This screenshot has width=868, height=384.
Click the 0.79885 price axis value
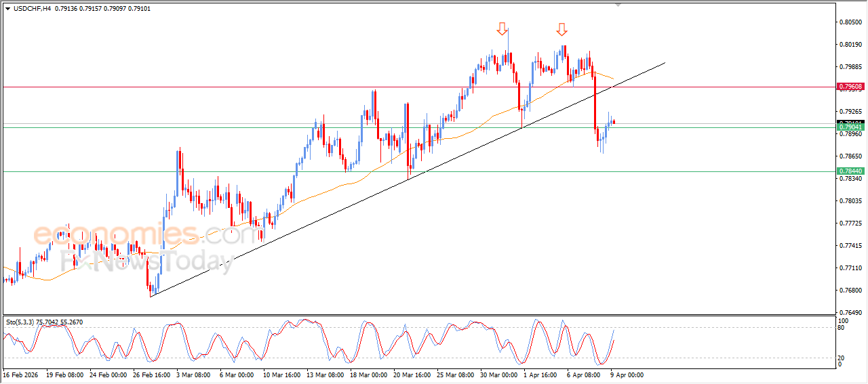[x=852, y=67]
